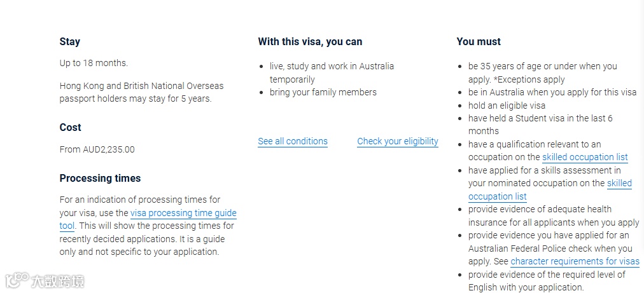Viewport: 644px width, 293px height.
Task: Select the You must heading
Action: [x=479, y=42]
